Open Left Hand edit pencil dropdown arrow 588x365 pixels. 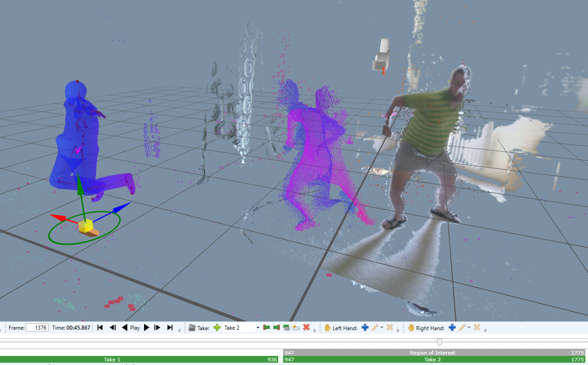coord(382,327)
